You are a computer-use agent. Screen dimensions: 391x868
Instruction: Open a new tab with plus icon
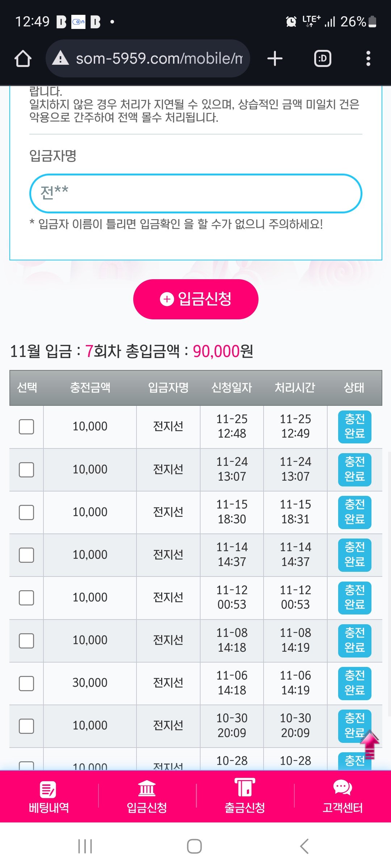point(275,59)
